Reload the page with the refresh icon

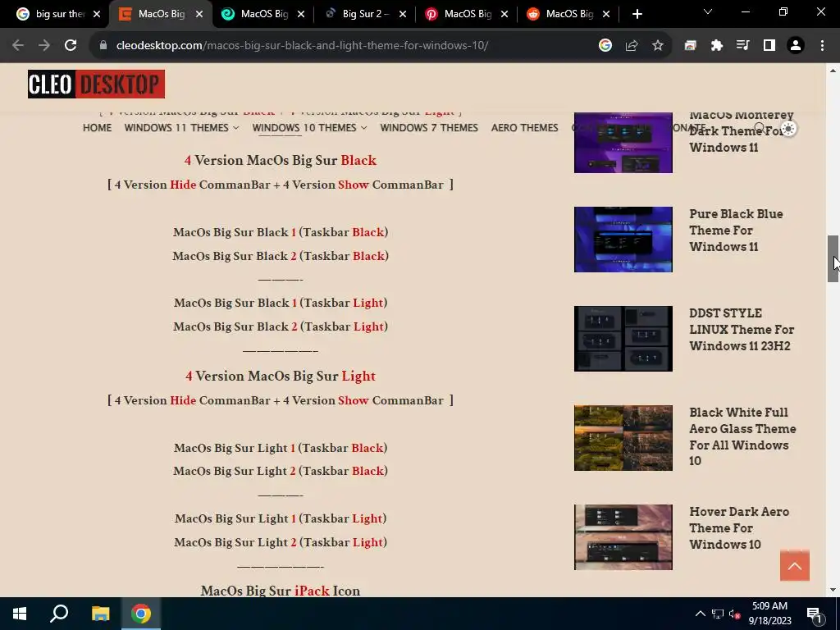(x=71, y=46)
